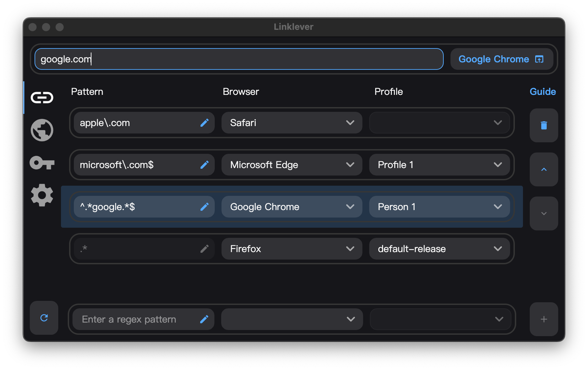Open the Person 1 profile dropdown

[439, 207]
